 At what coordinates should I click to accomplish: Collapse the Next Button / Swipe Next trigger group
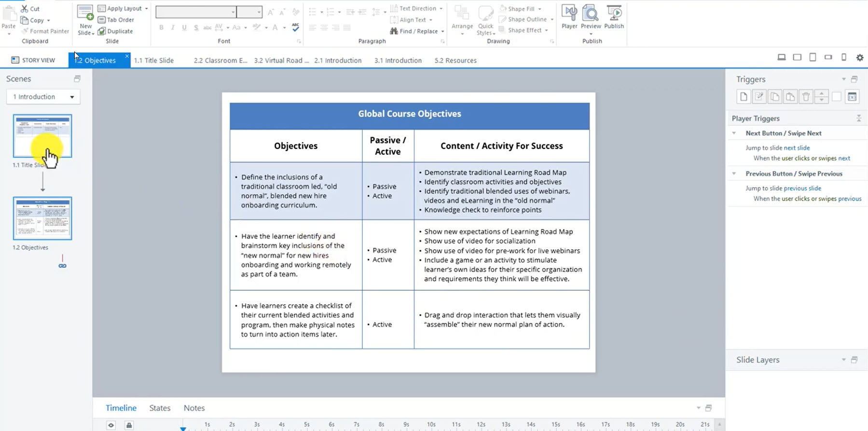pos(734,134)
